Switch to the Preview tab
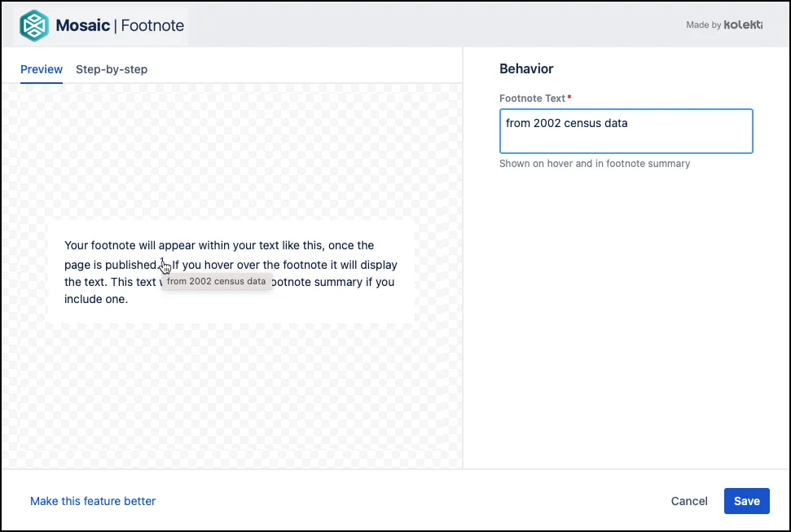The image size is (791, 532). pos(42,69)
